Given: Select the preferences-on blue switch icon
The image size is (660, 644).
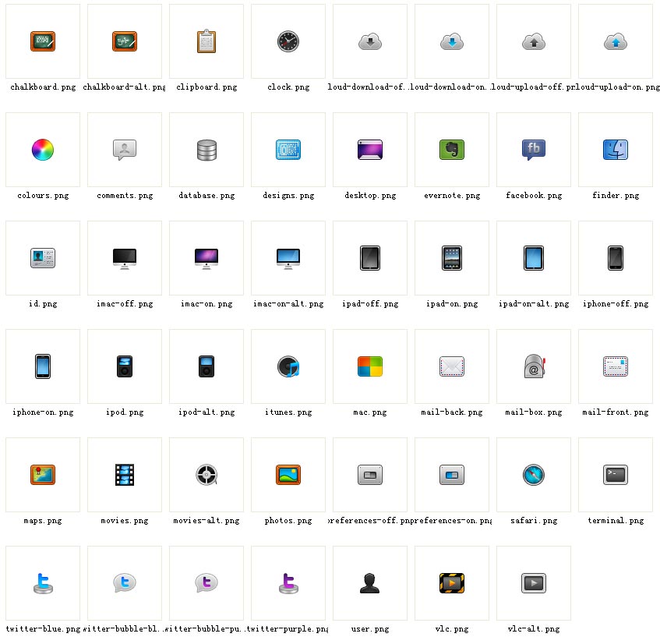Looking at the screenshot, I should (452, 475).
